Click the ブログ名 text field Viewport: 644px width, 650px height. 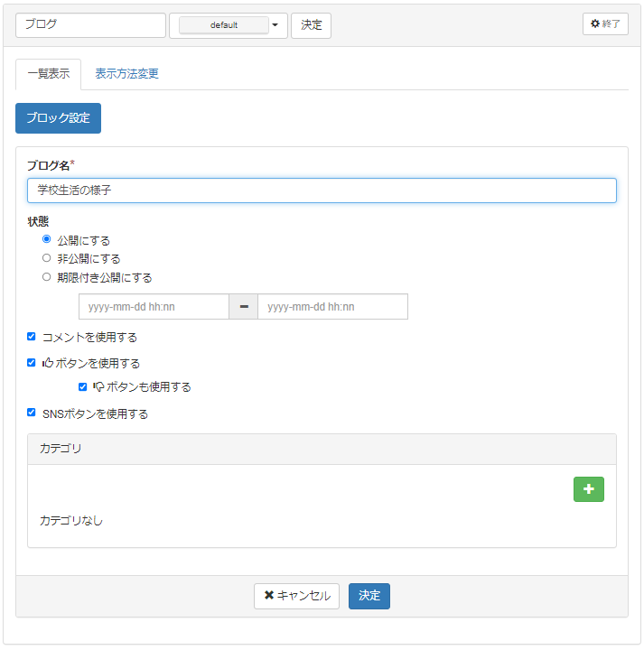[322, 190]
